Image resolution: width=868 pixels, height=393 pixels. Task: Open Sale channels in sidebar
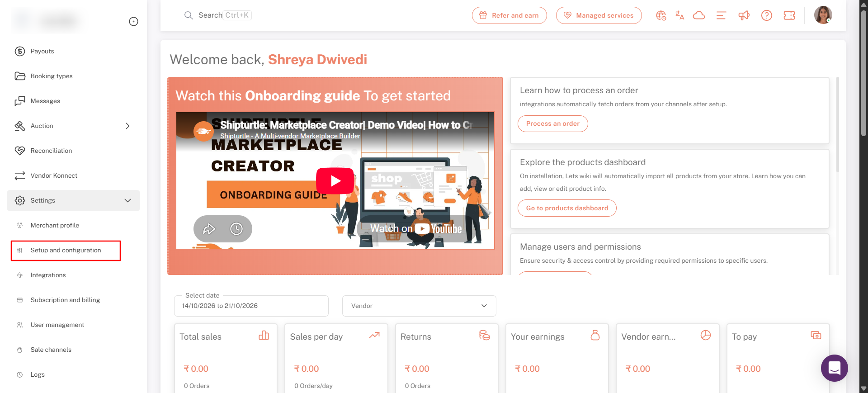coord(73,350)
